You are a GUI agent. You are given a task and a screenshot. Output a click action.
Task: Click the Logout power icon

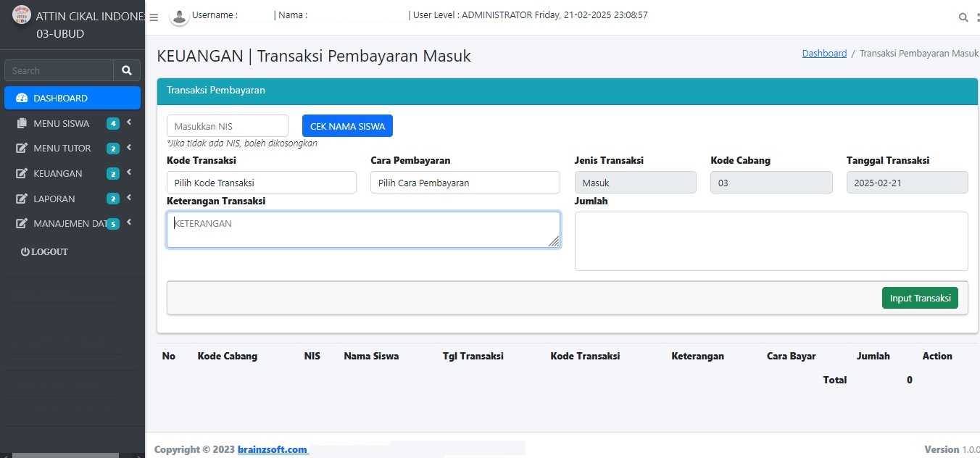25,251
